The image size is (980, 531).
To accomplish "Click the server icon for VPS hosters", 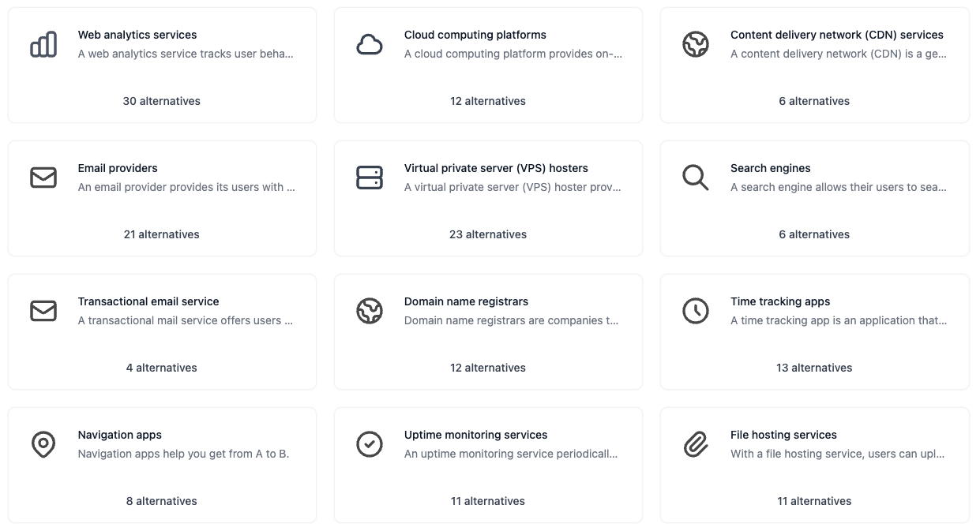I will pyautogui.click(x=370, y=178).
